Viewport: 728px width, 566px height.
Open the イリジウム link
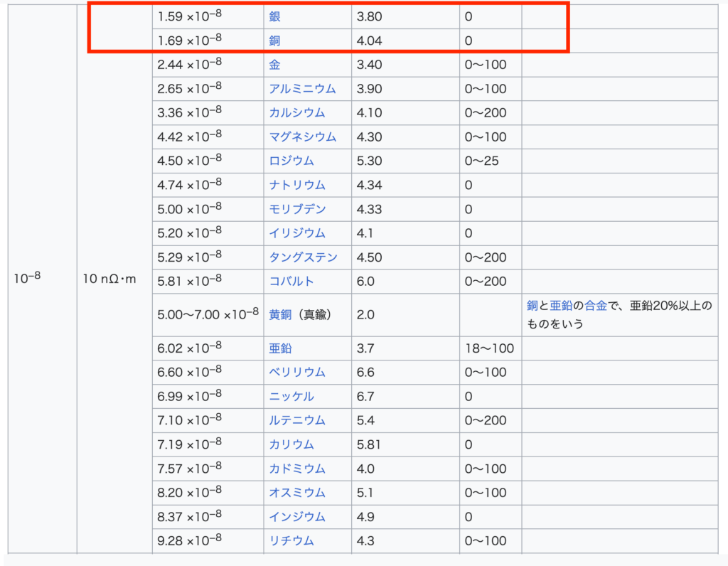point(297,233)
